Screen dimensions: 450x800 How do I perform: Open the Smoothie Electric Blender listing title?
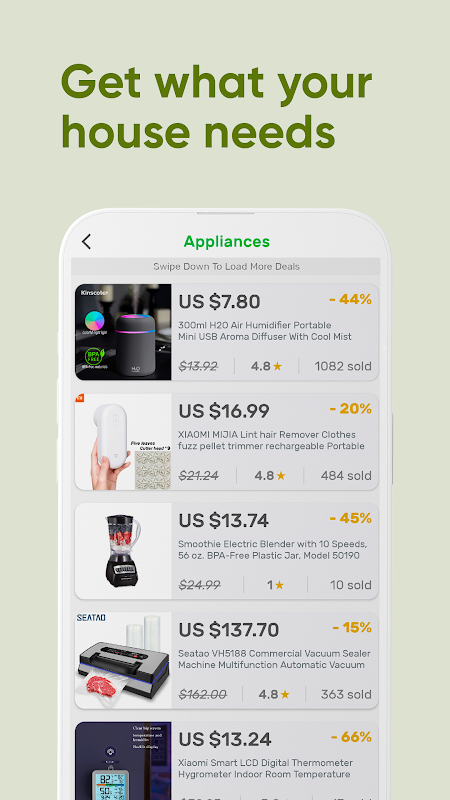click(272, 549)
